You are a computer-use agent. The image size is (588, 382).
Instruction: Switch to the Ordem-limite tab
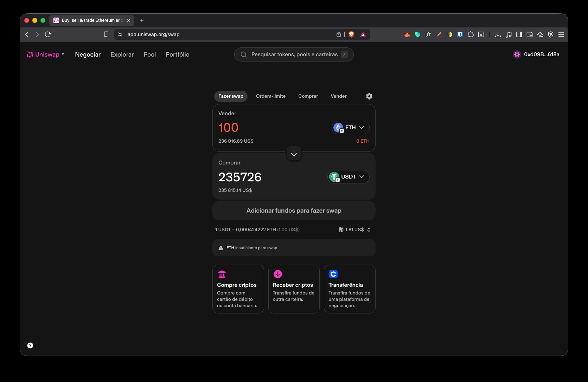click(x=271, y=96)
